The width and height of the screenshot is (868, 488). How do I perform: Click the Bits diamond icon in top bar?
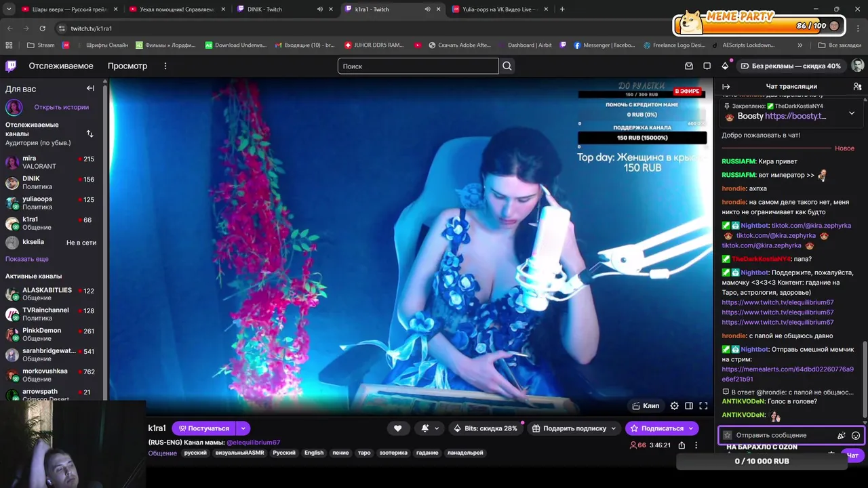pyautogui.click(x=725, y=66)
